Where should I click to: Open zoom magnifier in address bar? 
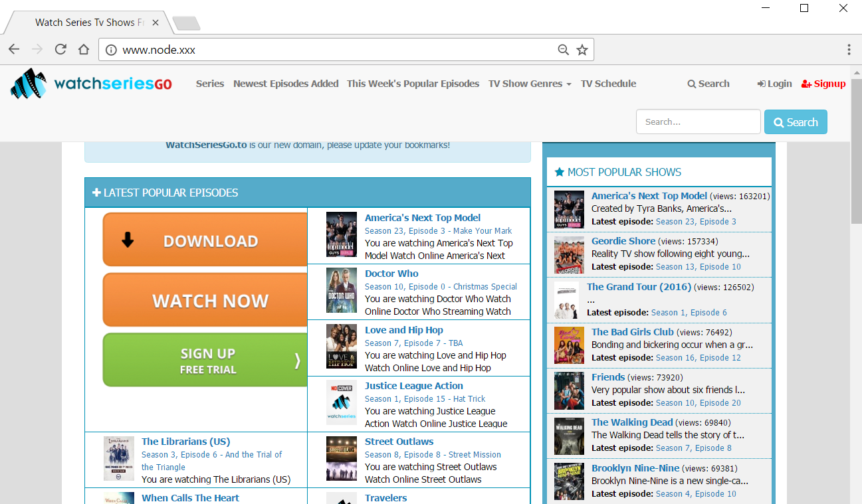click(563, 50)
